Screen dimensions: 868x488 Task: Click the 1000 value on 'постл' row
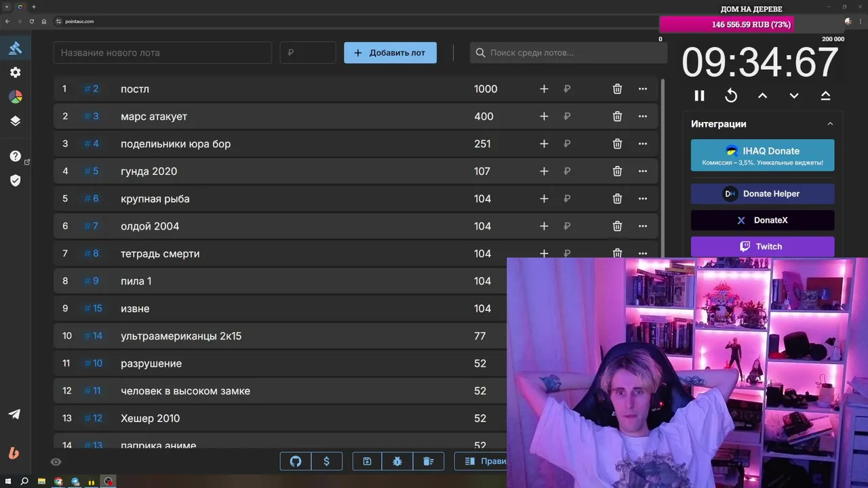(486, 89)
